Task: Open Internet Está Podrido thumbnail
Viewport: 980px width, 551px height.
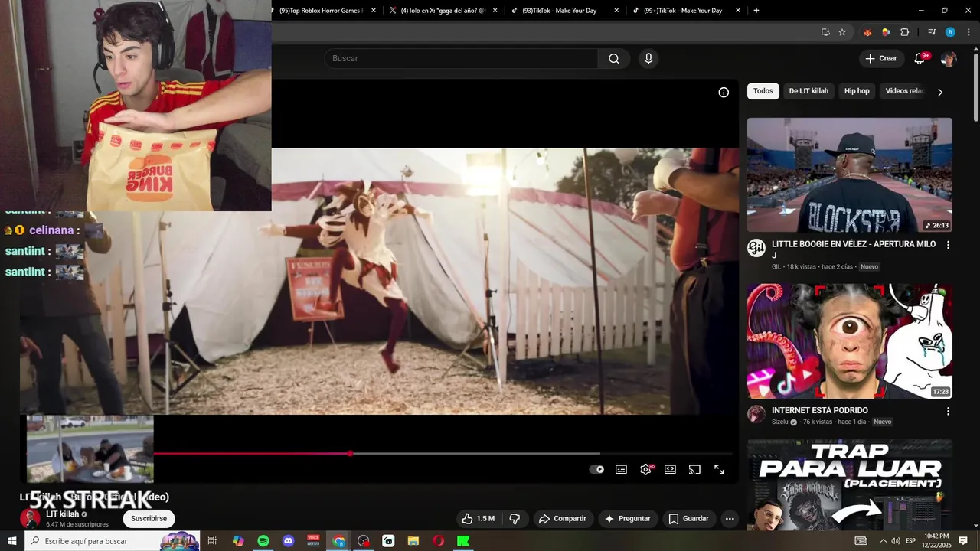Action: [850, 341]
